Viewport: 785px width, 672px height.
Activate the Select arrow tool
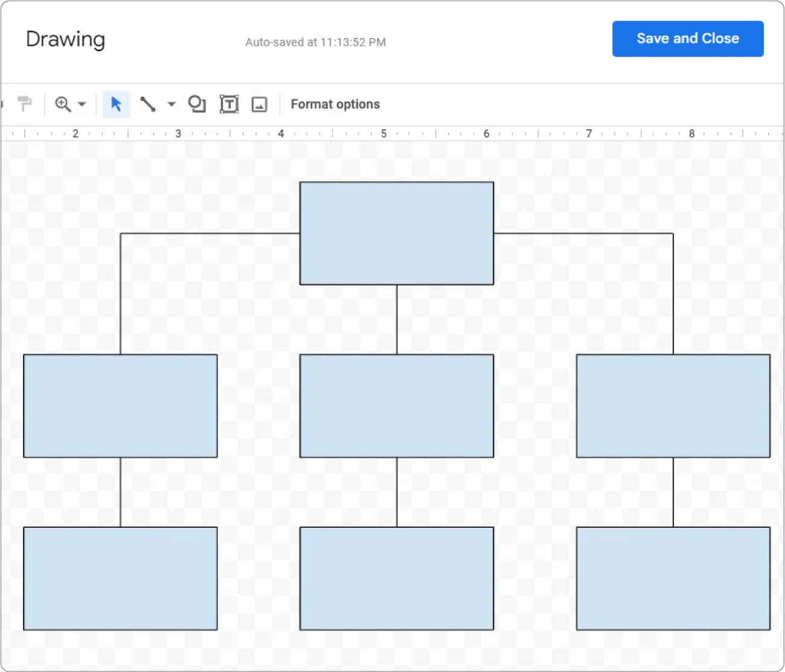116,104
